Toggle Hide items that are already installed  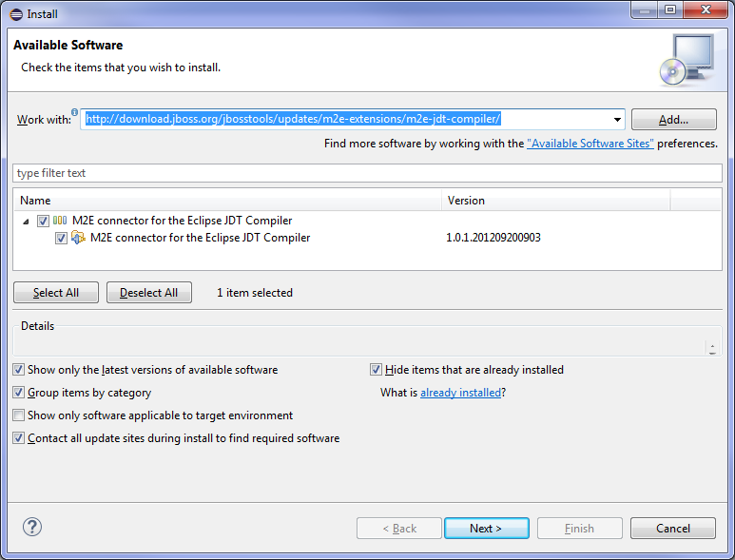376,370
